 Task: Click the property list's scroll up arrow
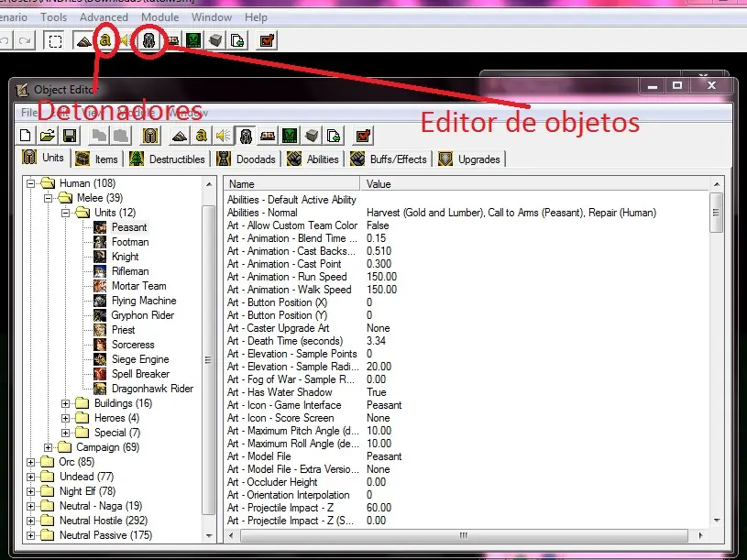(717, 184)
